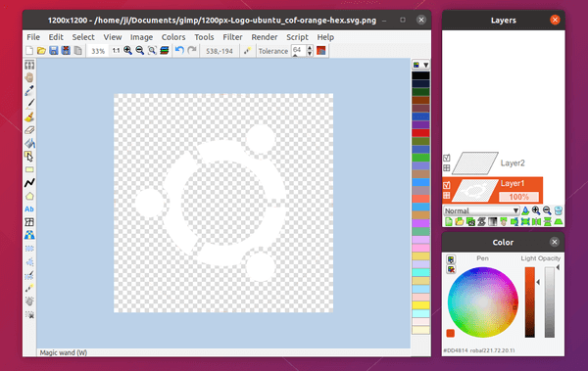
Task: Click the Layer1 100% opacity bar
Action: [519, 197]
